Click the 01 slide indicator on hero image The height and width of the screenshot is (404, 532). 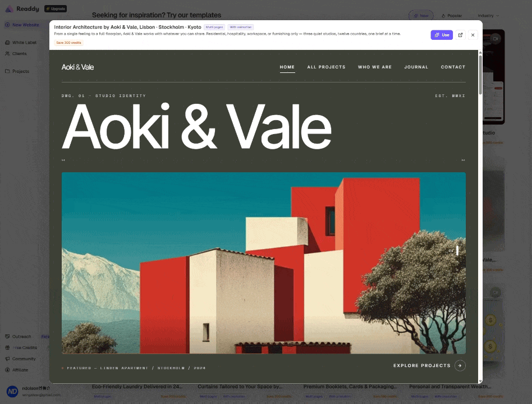(x=453, y=251)
